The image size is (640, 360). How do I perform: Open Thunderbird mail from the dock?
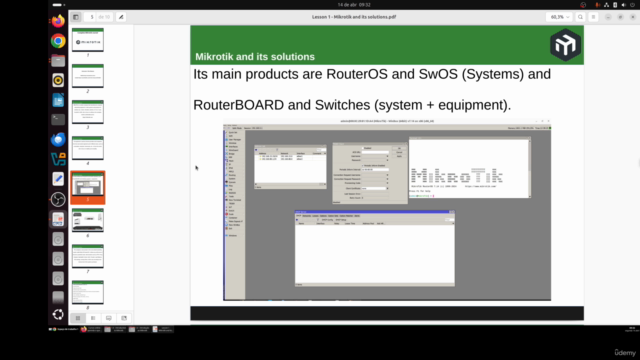(x=58, y=140)
